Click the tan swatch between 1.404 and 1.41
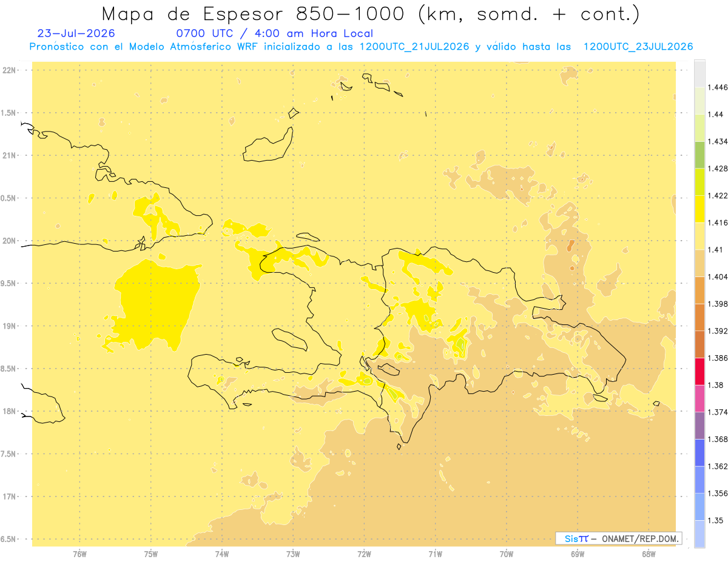The image size is (728, 562). click(x=699, y=263)
